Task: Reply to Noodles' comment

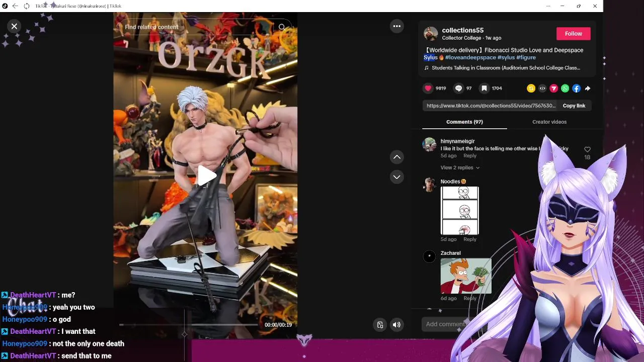Action: (470, 239)
